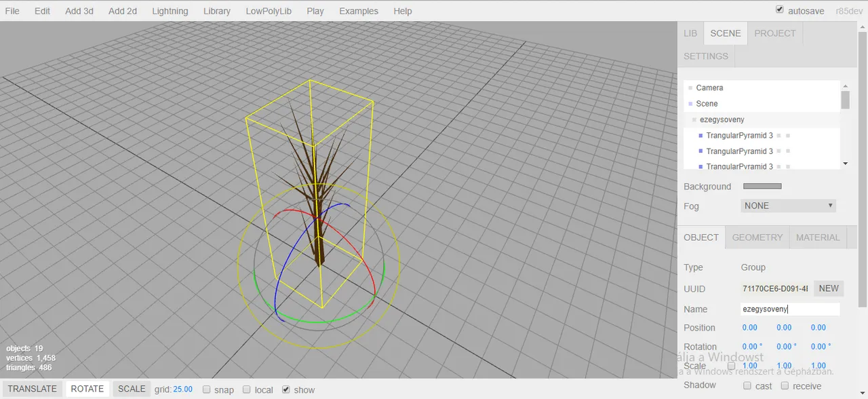Click the first Position value field
The height and width of the screenshot is (399, 868).
[x=749, y=328]
